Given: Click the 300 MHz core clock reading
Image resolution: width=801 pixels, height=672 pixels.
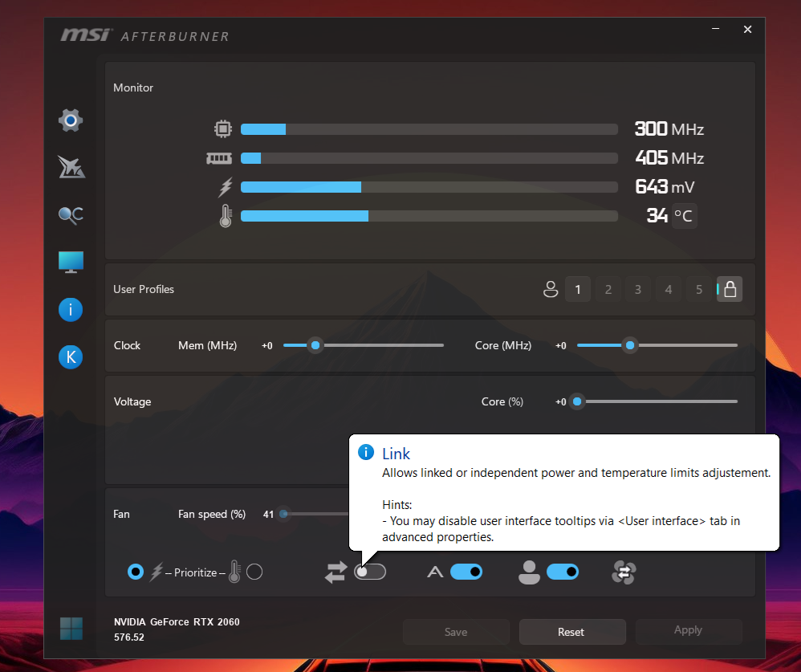Looking at the screenshot, I should coord(669,128).
